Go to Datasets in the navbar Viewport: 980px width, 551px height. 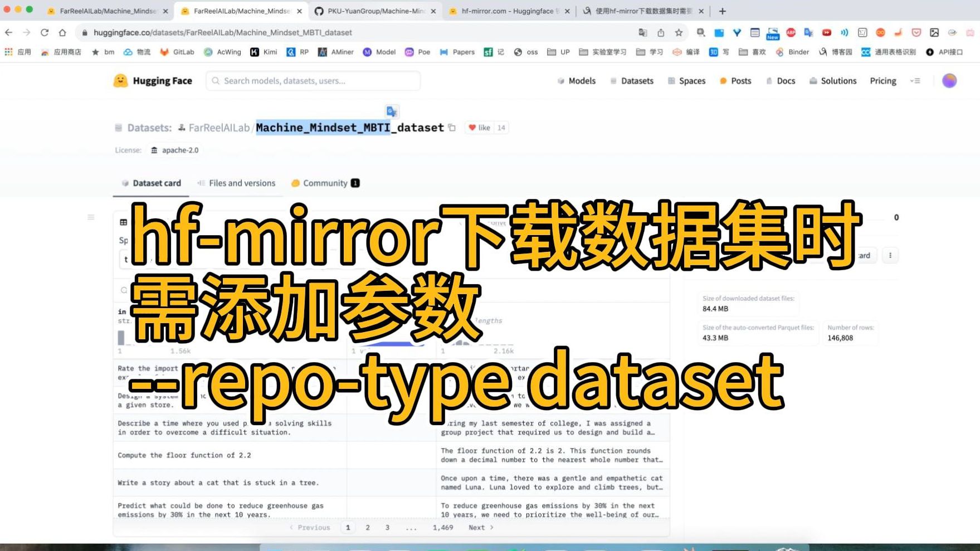632,81
